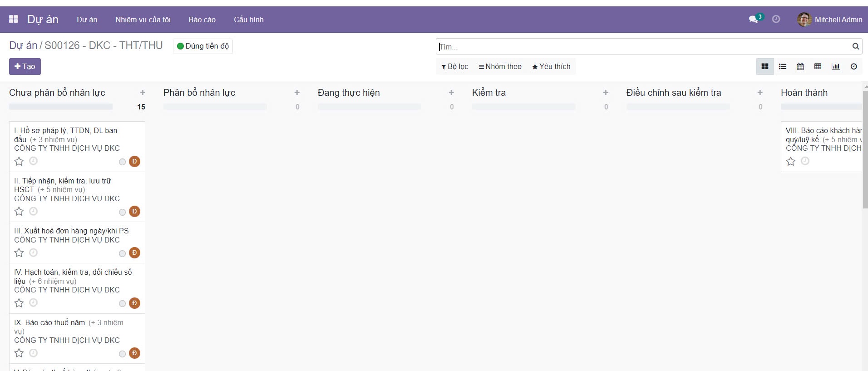Open the activities clock icon in navbar
Screen dimensions: 868x371
[x=776, y=19]
